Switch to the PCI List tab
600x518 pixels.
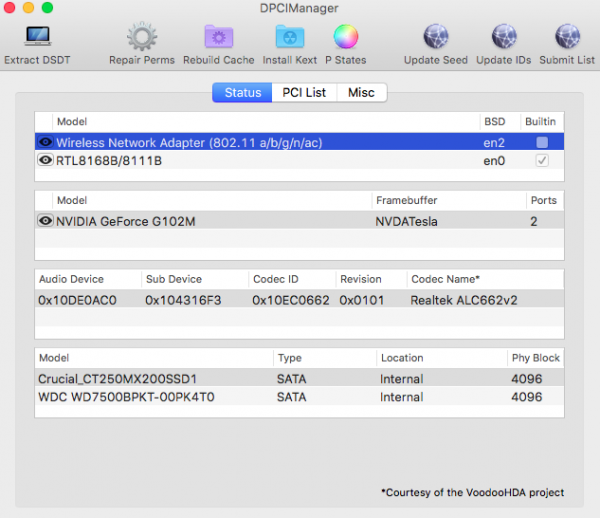click(304, 93)
